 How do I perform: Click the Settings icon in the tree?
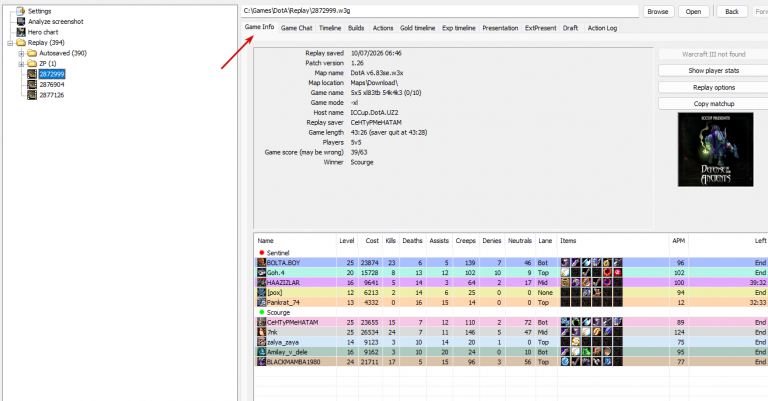tap(21, 11)
